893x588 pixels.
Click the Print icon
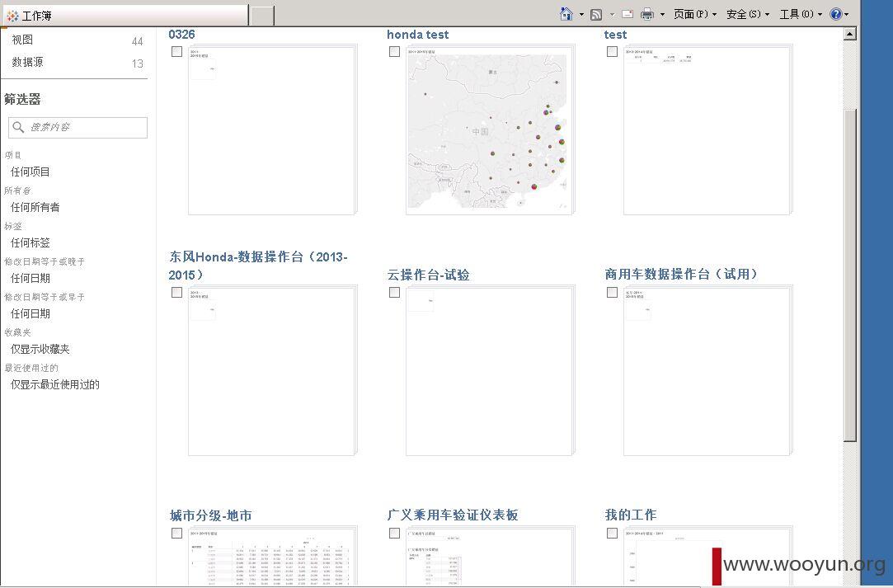[647, 14]
